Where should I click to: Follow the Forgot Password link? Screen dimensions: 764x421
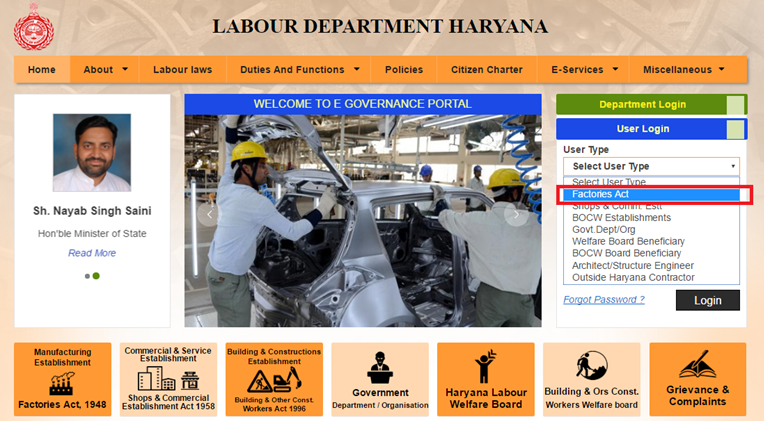click(603, 300)
